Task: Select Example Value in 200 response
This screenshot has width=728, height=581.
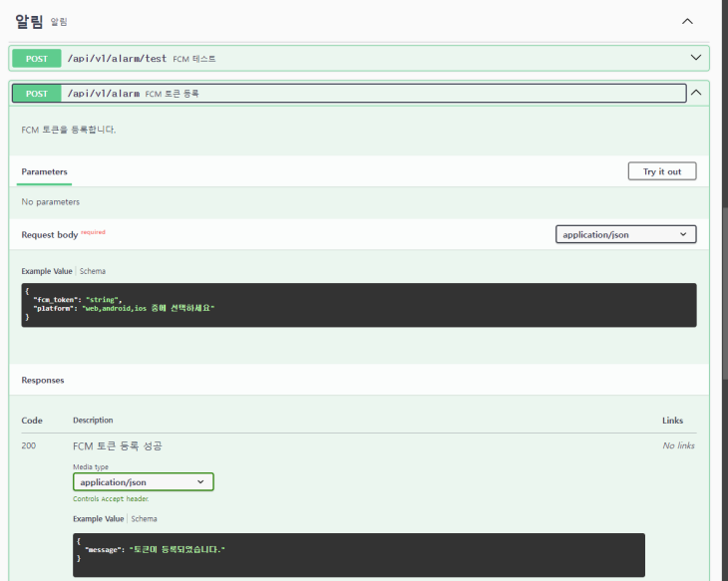Action: (x=99, y=519)
